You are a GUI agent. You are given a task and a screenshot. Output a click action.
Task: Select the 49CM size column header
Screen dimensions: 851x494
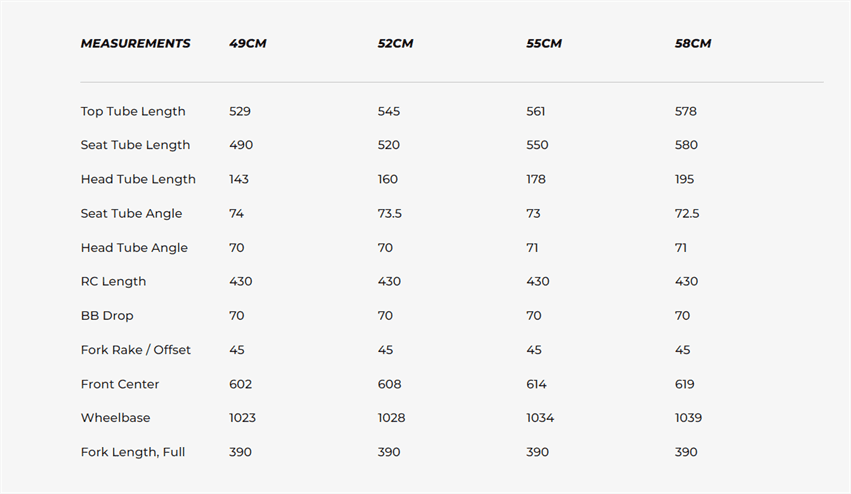247,44
